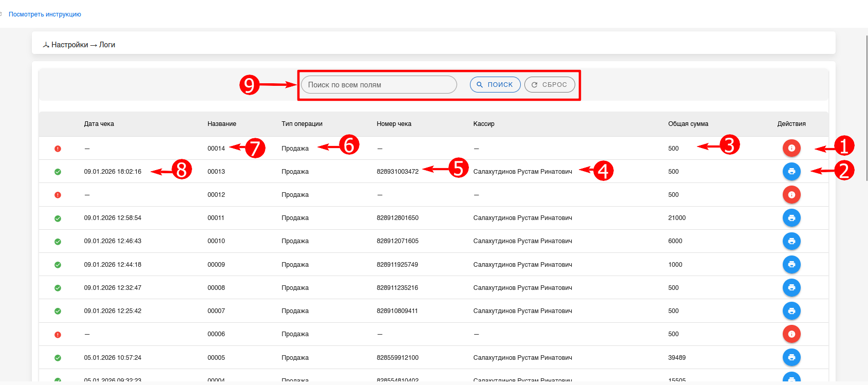Screen dimensions: 868x385
Task: Click the Дата чека column header
Action: (99, 124)
